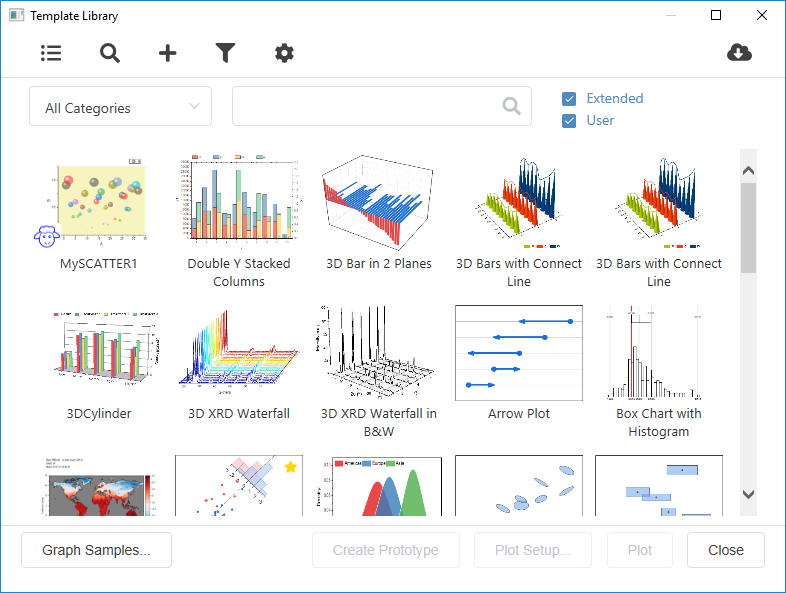Open the settings gear icon
Screen dimensions: 786x593
[x=284, y=53]
